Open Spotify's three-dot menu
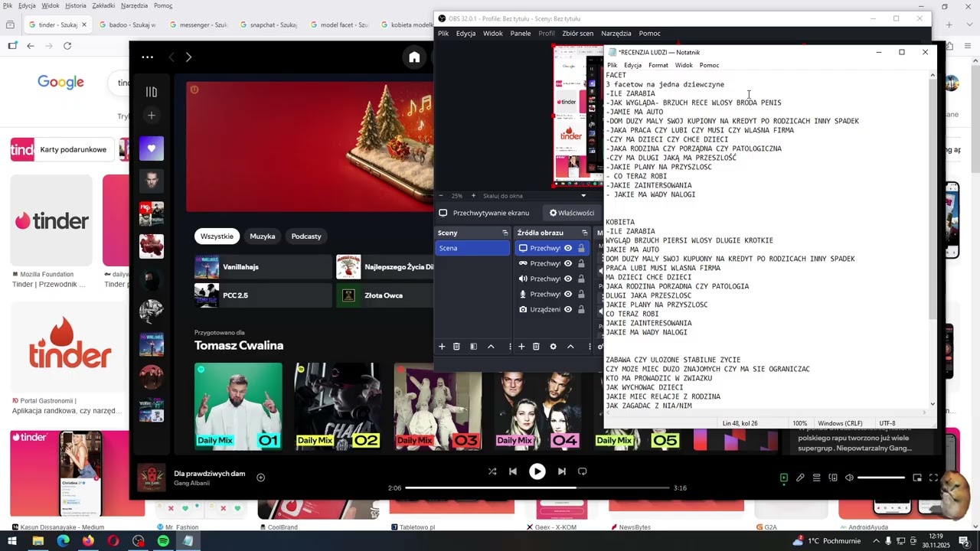The image size is (980, 551). point(148,57)
